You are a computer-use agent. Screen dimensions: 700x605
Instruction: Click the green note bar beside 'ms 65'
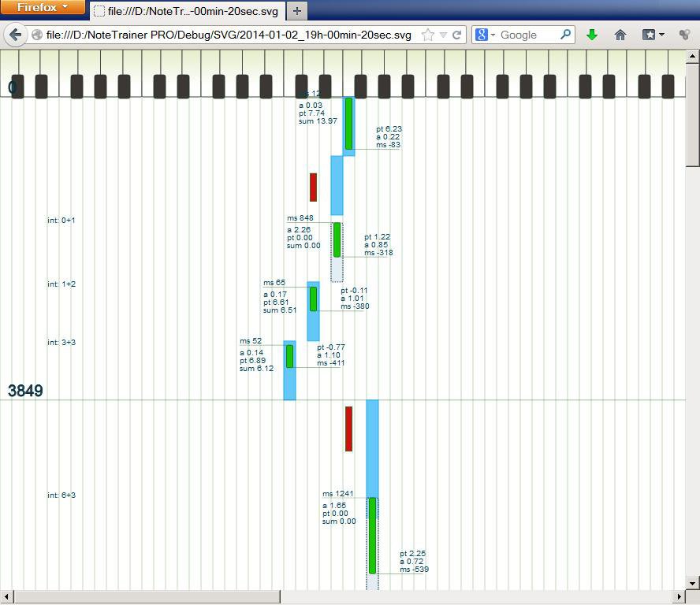[x=314, y=299]
